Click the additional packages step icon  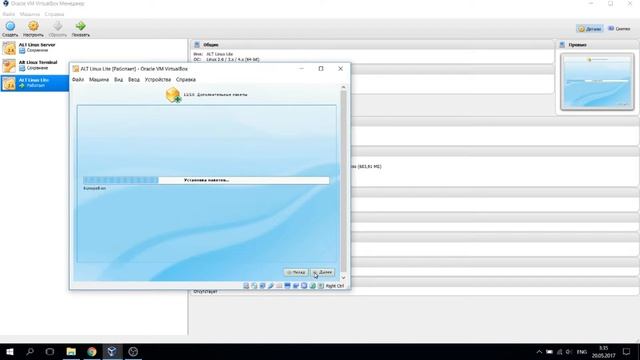[x=173, y=95]
